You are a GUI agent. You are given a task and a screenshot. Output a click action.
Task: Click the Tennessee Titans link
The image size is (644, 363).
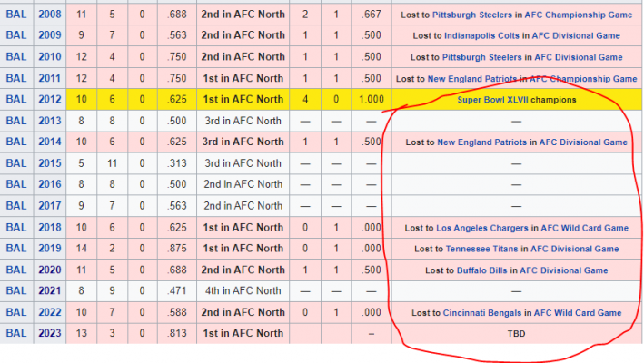pos(481,249)
